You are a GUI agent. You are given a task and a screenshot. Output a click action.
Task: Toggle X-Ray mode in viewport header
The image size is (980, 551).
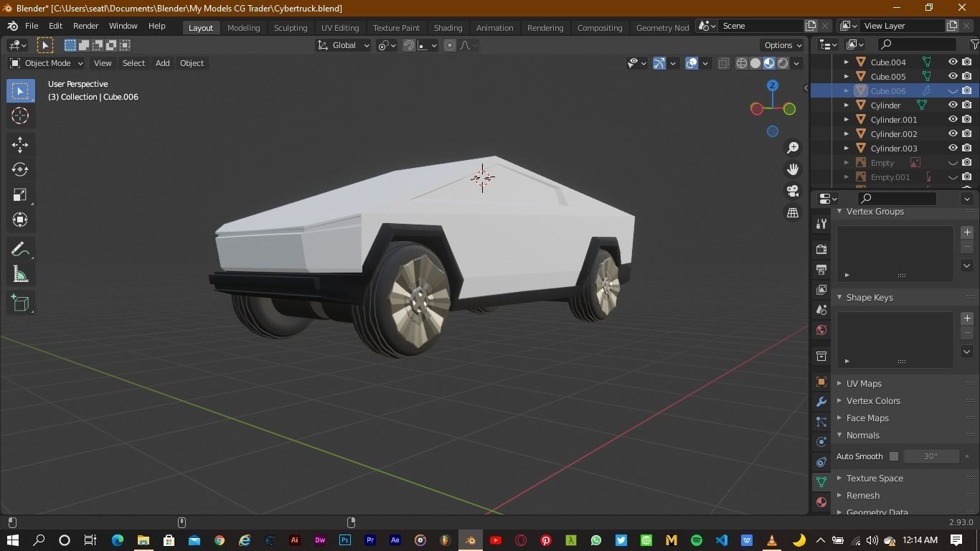point(723,63)
